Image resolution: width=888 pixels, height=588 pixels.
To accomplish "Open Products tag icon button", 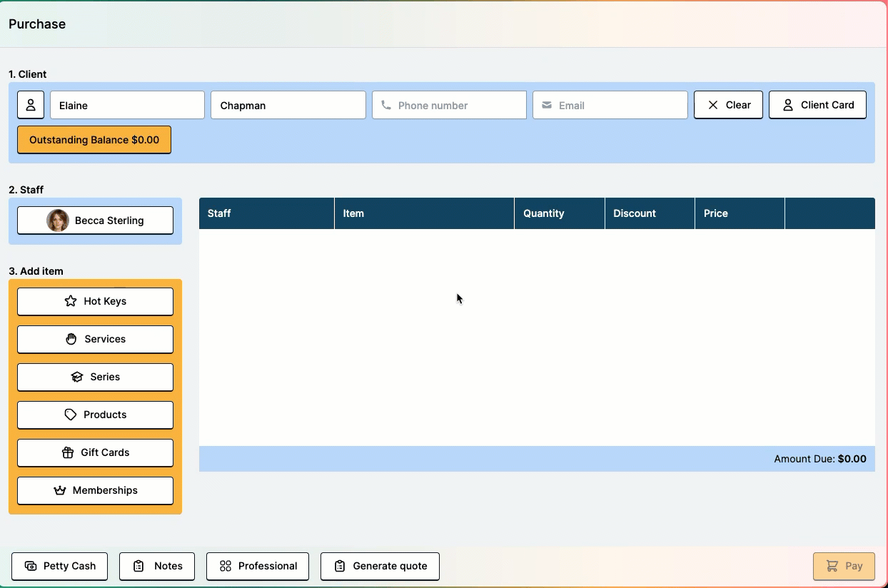I will coord(95,415).
